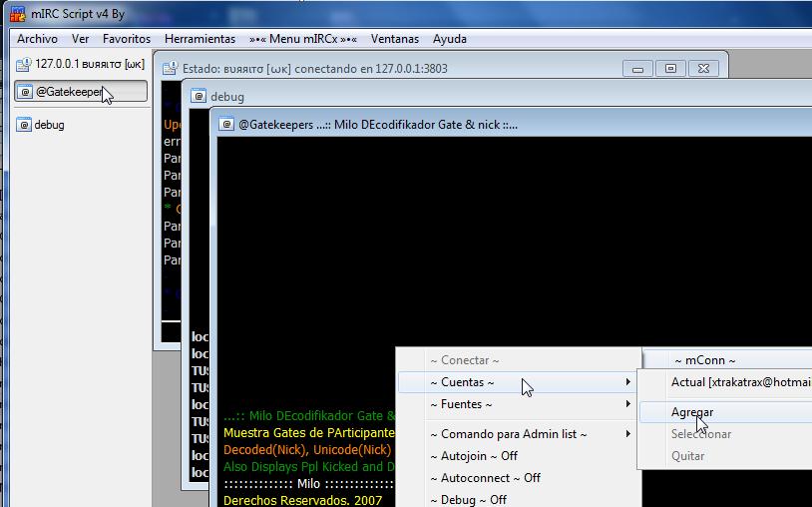Screen dimensions: 812x507
Task: Open the Ventanas menu
Action: (x=395, y=39)
